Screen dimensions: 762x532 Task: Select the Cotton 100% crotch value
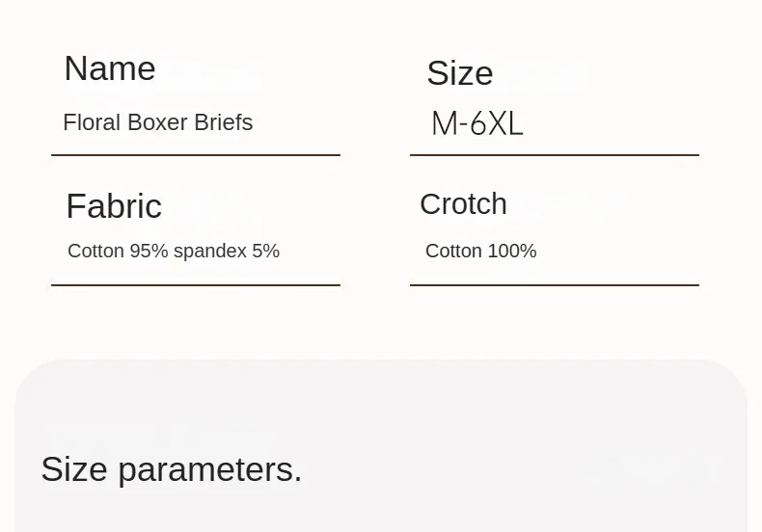[480, 251]
